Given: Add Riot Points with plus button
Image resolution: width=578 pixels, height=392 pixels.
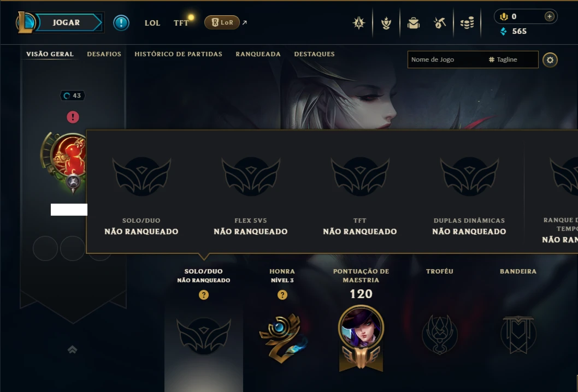Looking at the screenshot, I should pos(549,16).
